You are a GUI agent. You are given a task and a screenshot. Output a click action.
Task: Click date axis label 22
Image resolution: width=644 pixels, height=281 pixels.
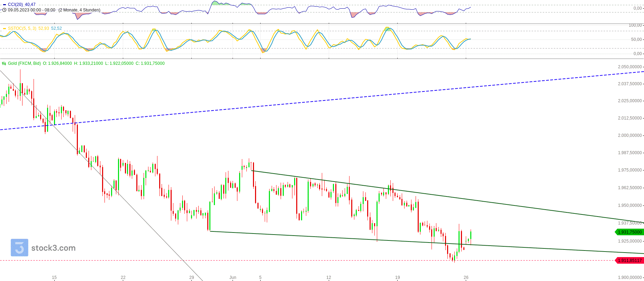click(x=123, y=278)
